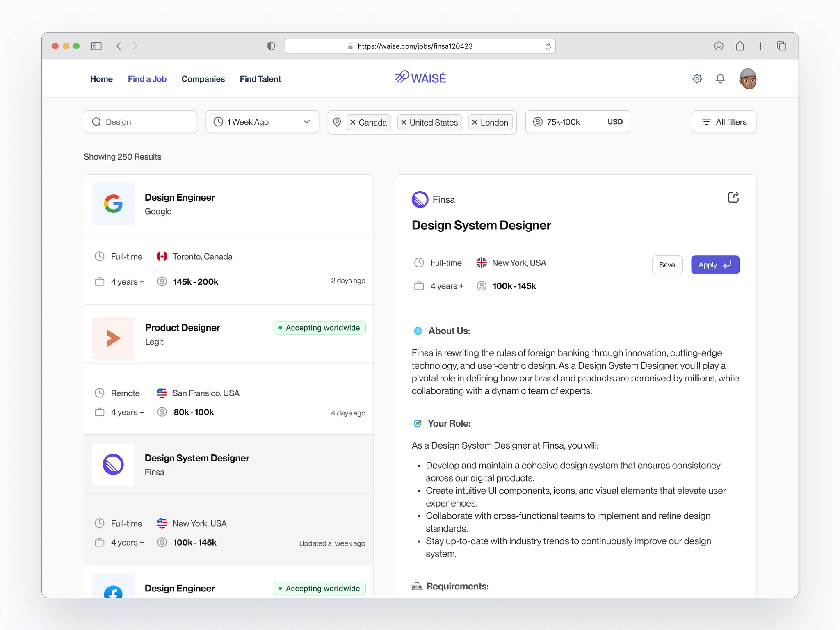Open Find Talent nav item
The image size is (840, 630).
click(x=260, y=79)
